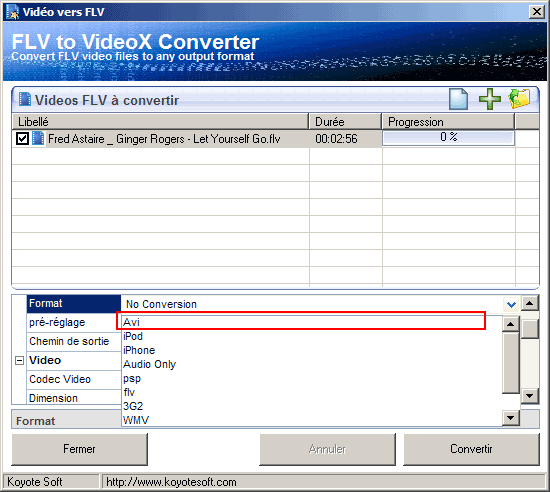Screen dimensions: 550x492
Task: Select the pré-réglage property row
Action: (x=74, y=322)
